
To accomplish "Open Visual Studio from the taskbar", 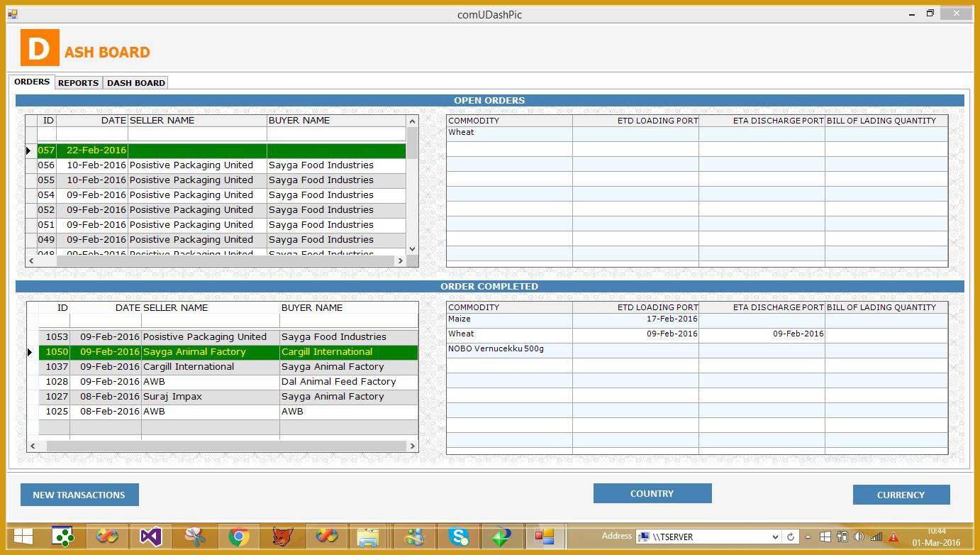I will (x=151, y=537).
